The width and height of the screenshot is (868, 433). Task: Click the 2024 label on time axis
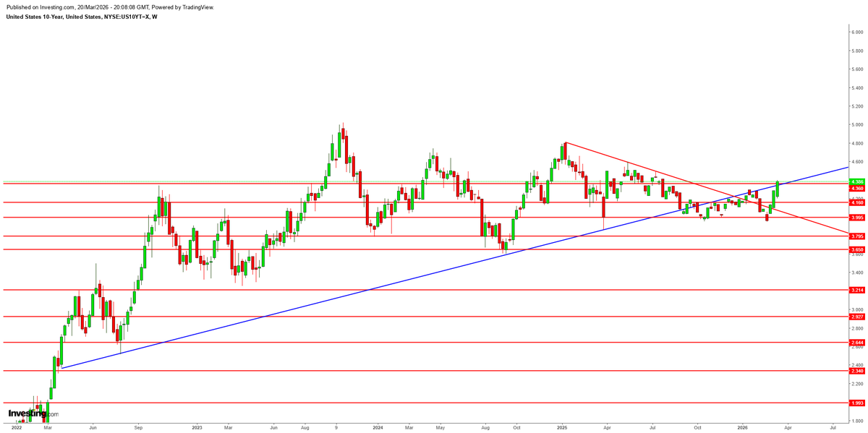pyautogui.click(x=378, y=428)
